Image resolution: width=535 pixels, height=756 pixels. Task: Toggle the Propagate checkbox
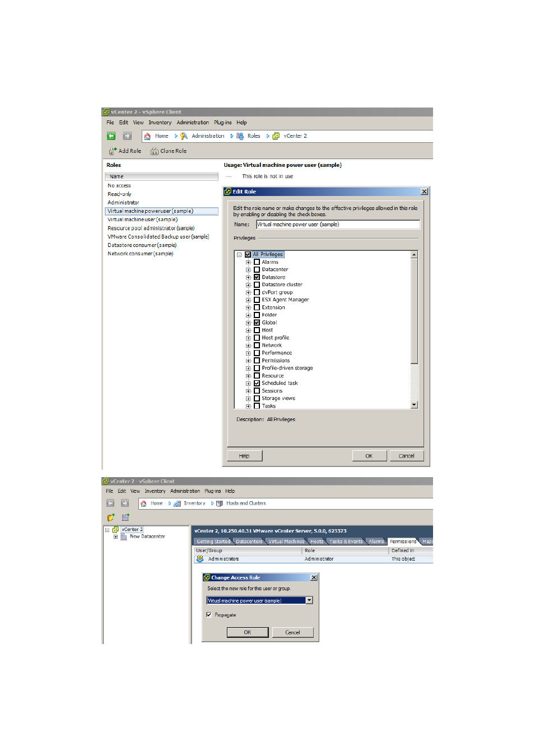click(209, 615)
